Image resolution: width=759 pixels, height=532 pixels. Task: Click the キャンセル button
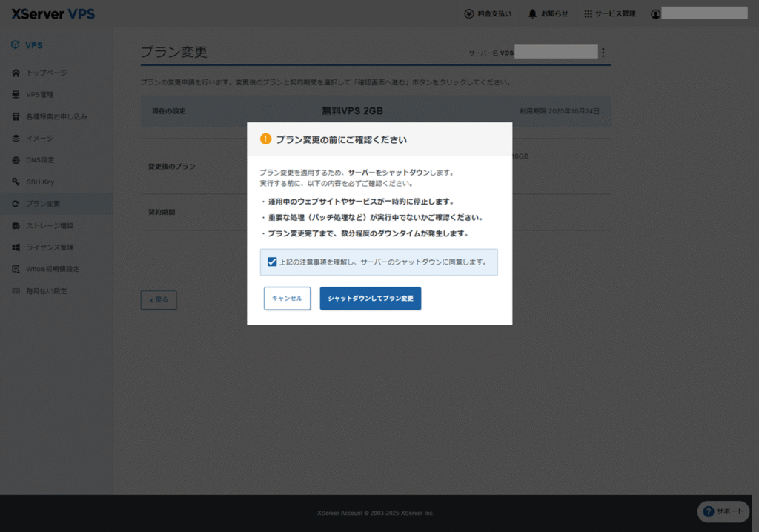click(287, 298)
